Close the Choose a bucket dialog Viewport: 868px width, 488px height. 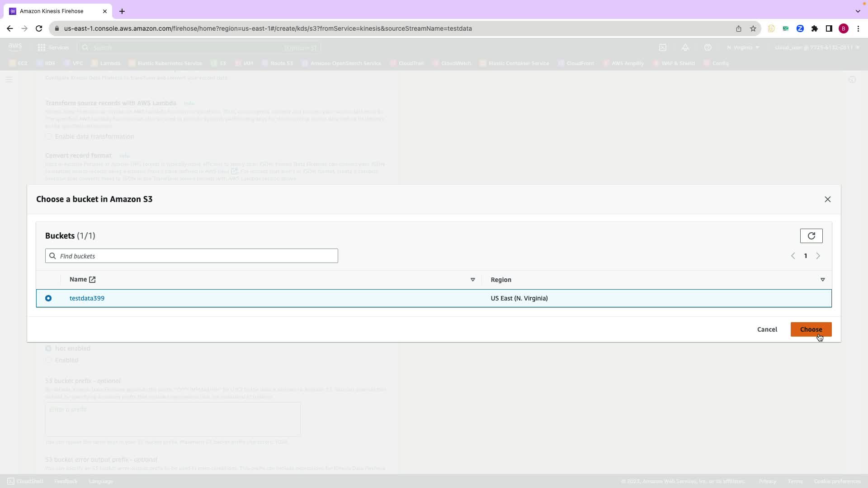pos(827,199)
